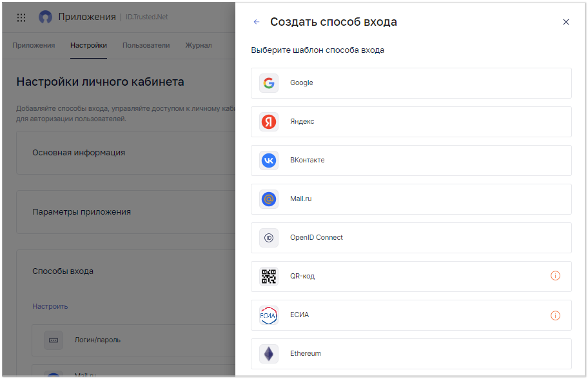Click the OpenID Connect icon

click(x=269, y=238)
